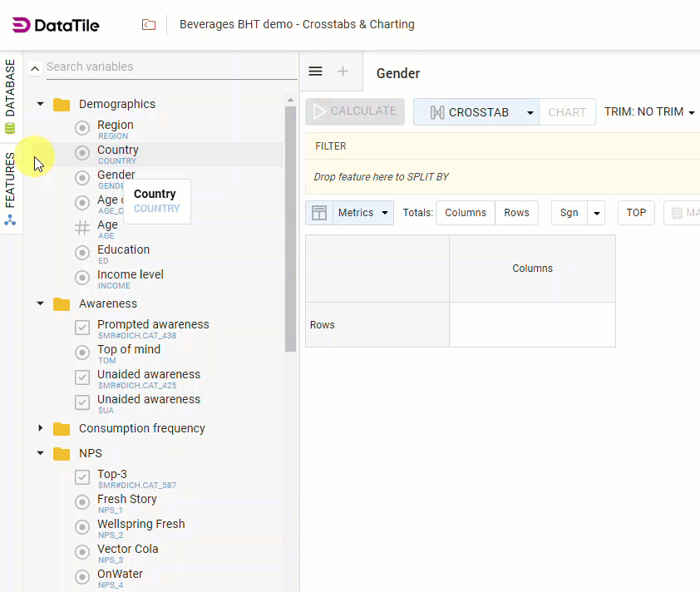Enable Columns totals
This screenshot has width=700, height=592.
[x=465, y=213]
